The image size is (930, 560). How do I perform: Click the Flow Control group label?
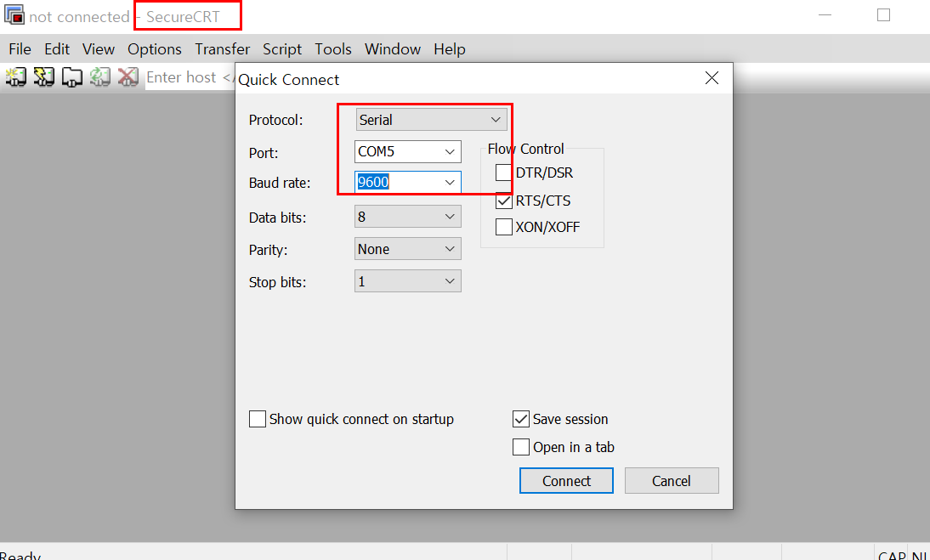click(525, 149)
